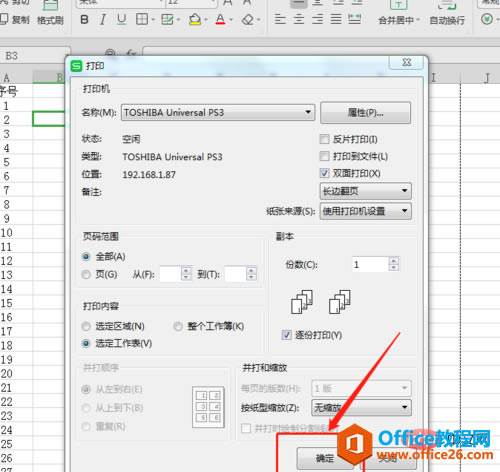Viewport: 500px width, 472px height.
Task: Enable the 反片打印 checkbox
Action: (x=324, y=139)
